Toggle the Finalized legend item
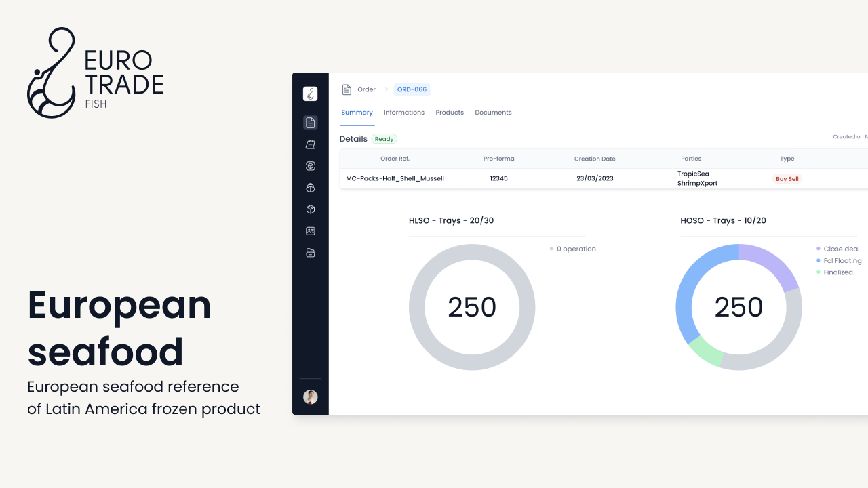868x488 pixels. pos(838,272)
